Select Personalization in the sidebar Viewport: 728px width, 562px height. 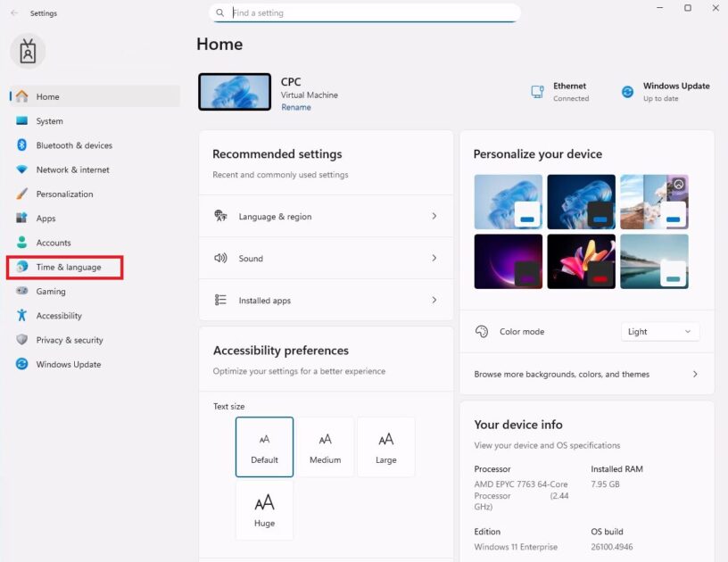click(x=95, y=194)
